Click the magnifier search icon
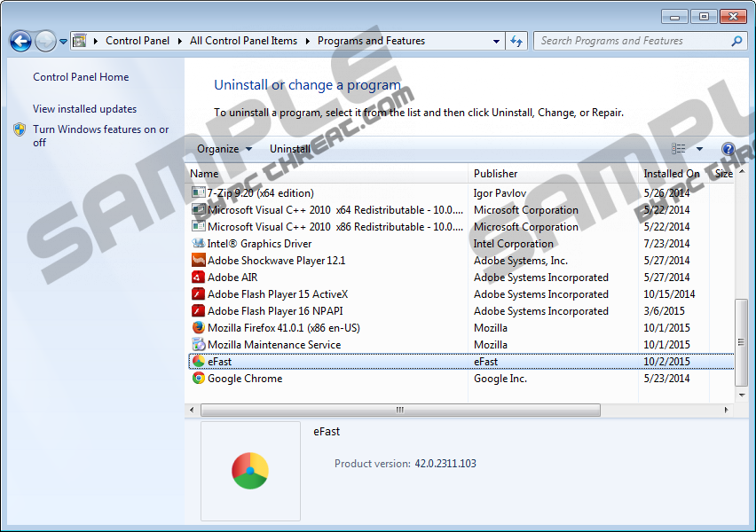756x532 pixels. [736, 42]
